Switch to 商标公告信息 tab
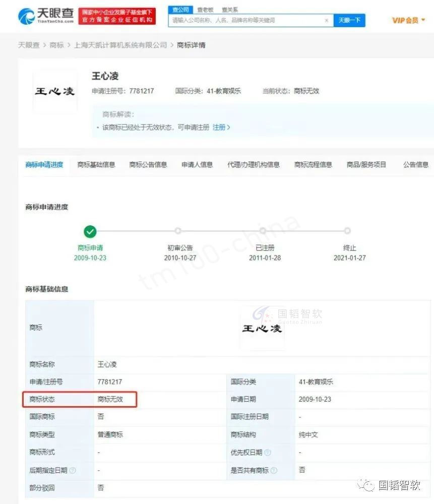 (x=148, y=165)
